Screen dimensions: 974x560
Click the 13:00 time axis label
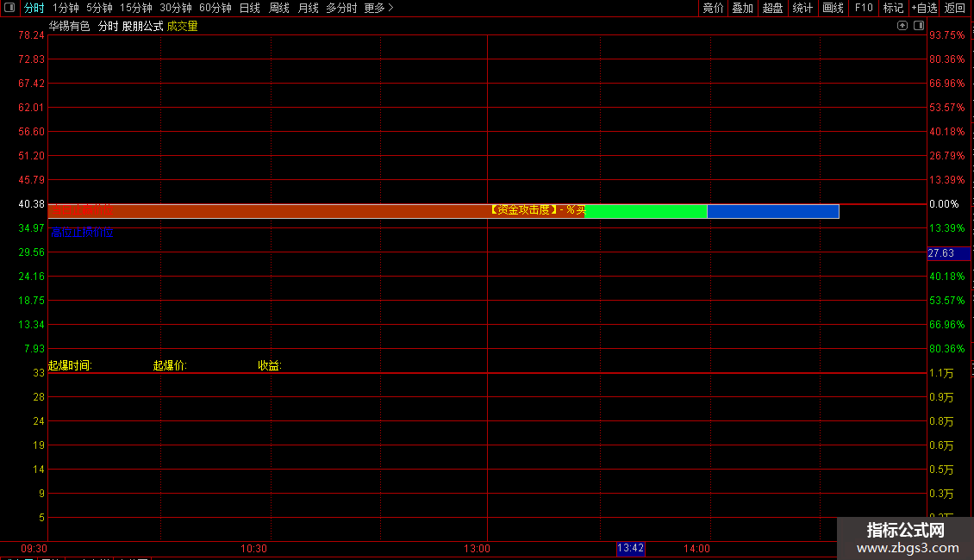click(x=477, y=549)
